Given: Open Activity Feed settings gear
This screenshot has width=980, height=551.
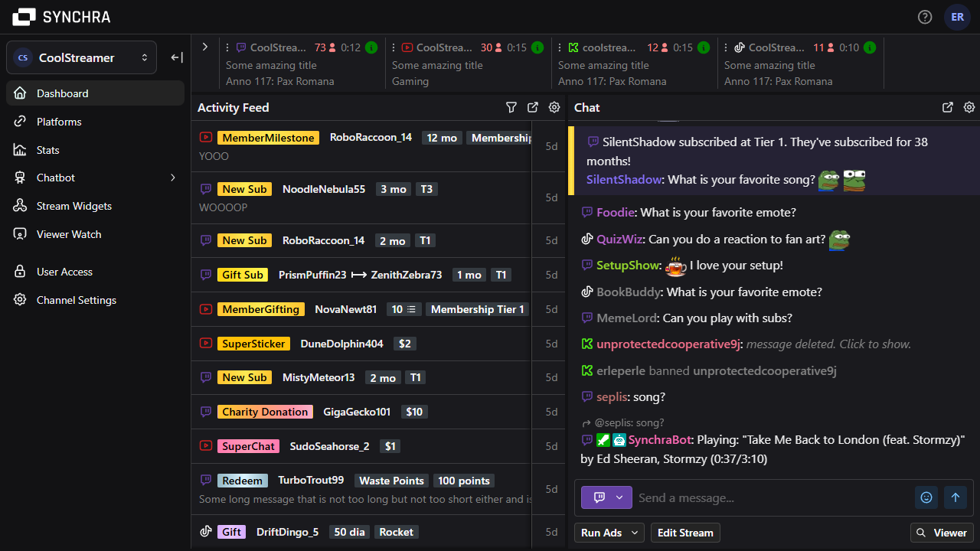Looking at the screenshot, I should [x=554, y=107].
